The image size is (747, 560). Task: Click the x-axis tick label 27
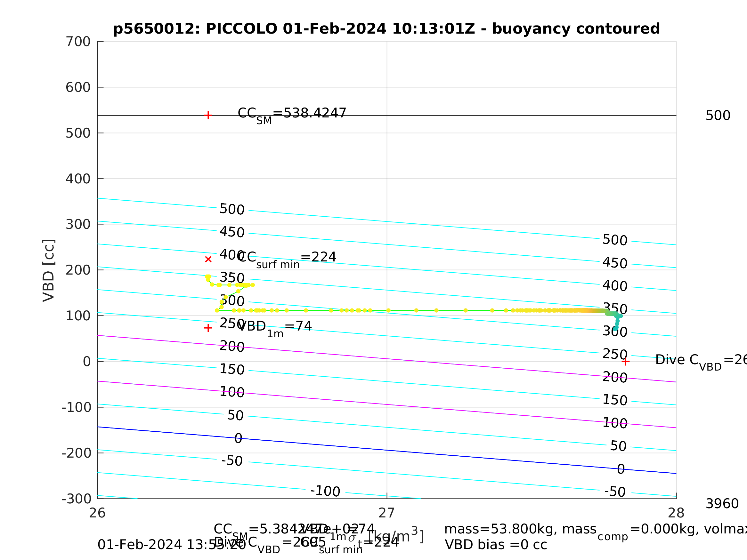tap(387, 513)
